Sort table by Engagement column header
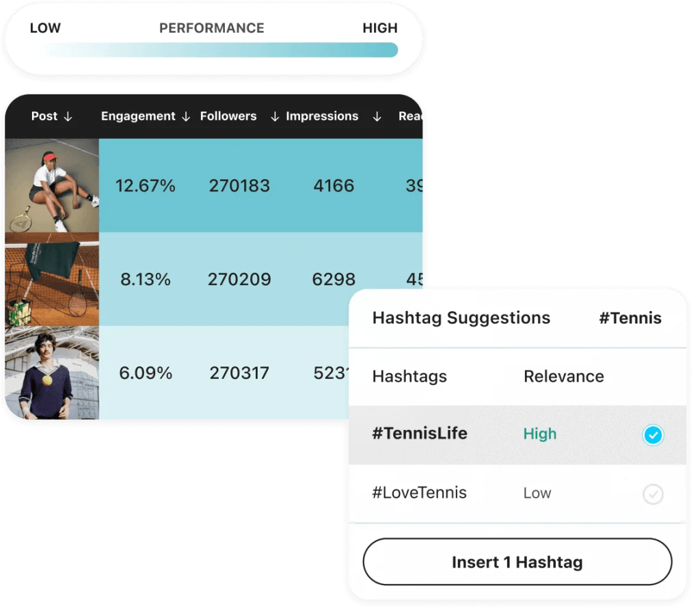Screen dimensions: 700x616 click(x=138, y=116)
